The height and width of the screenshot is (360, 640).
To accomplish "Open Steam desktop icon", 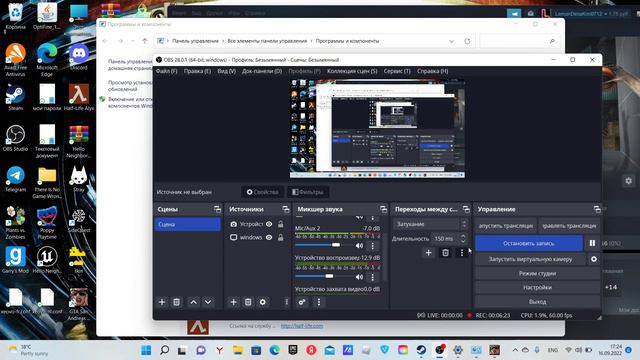I will (x=16, y=98).
